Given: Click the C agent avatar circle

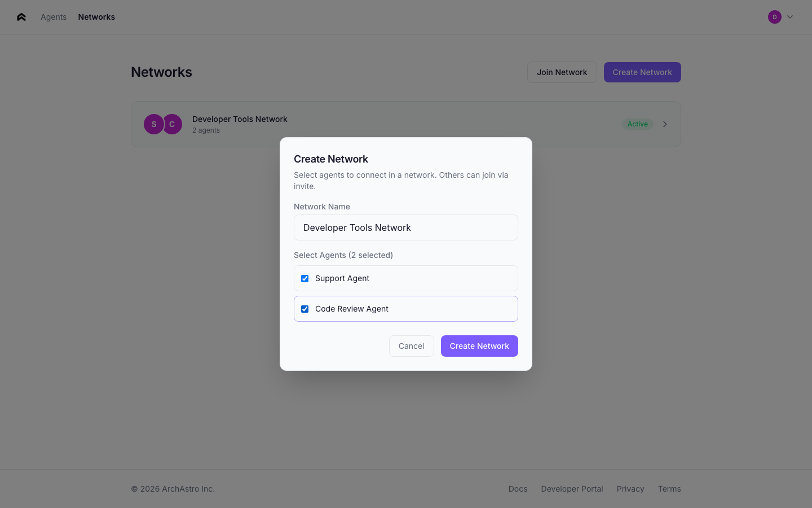Looking at the screenshot, I should [x=173, y=124].
